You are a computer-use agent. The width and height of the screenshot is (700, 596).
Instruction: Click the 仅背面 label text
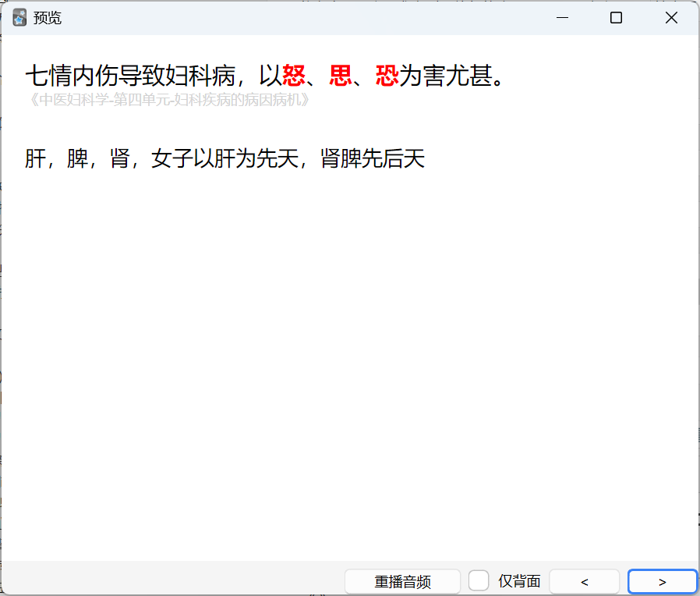point(519,581)
